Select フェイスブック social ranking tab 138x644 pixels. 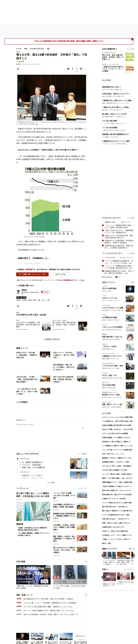pyautogui.click(x=110, y=257)
